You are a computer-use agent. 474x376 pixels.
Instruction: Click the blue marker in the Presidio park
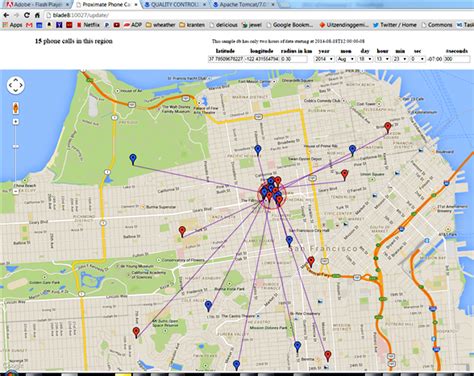[133, 159]
